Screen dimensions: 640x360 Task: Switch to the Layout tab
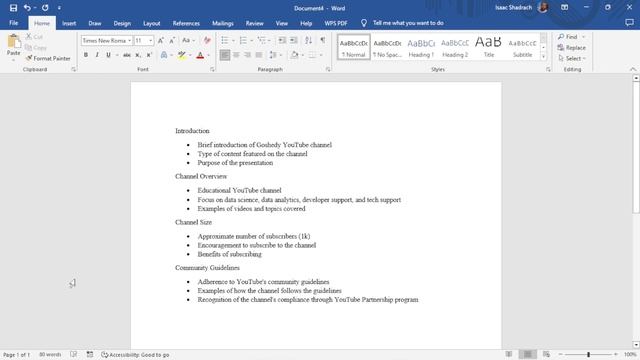click(x=151, y=23)
